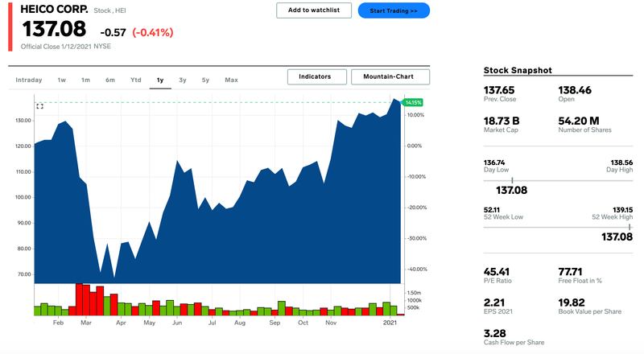
Task: Click the (-0.41%) change value
Action: tap(153, 32)
